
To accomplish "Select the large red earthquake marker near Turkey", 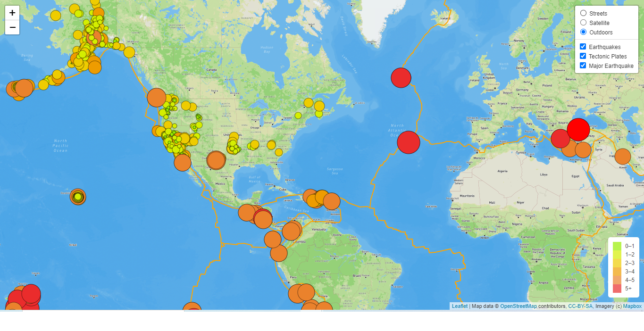I will coord(577,130).
